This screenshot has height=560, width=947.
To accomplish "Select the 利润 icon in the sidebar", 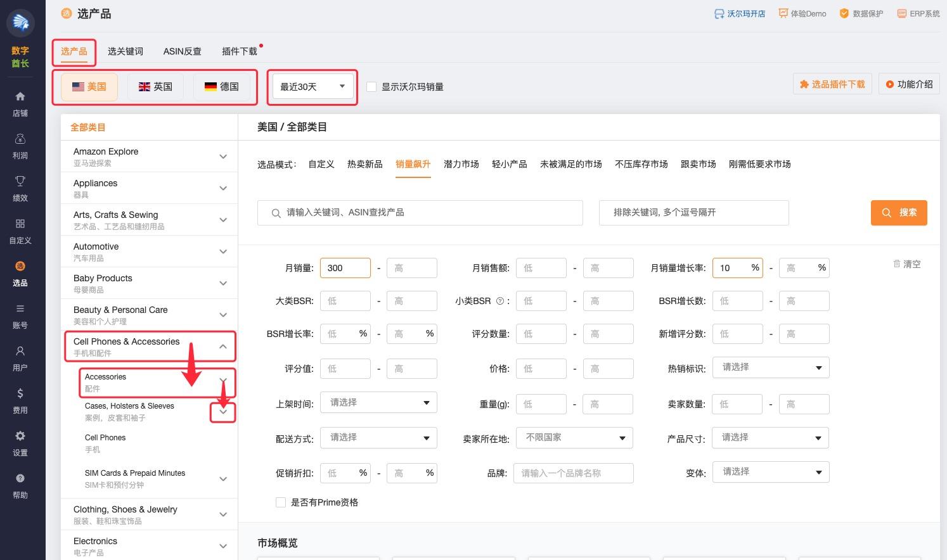I will tap(20, 146).
